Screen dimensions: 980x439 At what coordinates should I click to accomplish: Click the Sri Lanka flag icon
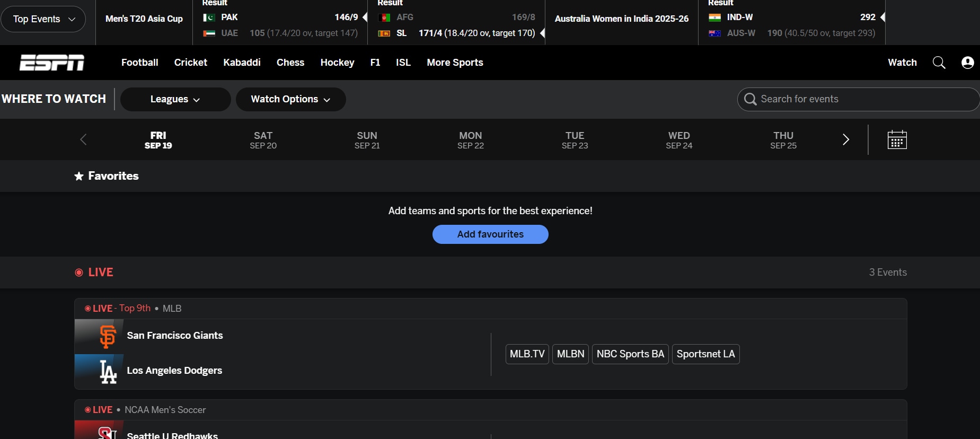click(x=384, y=33)
